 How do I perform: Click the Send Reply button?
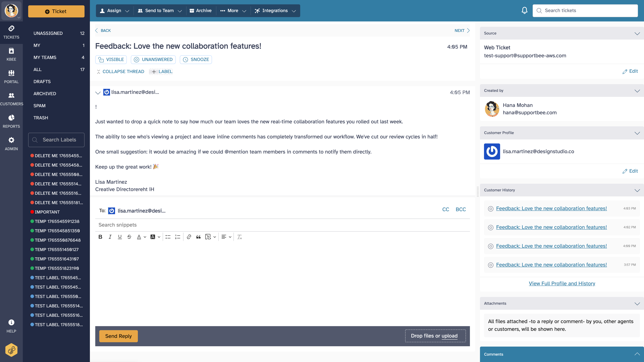(118, 336)
